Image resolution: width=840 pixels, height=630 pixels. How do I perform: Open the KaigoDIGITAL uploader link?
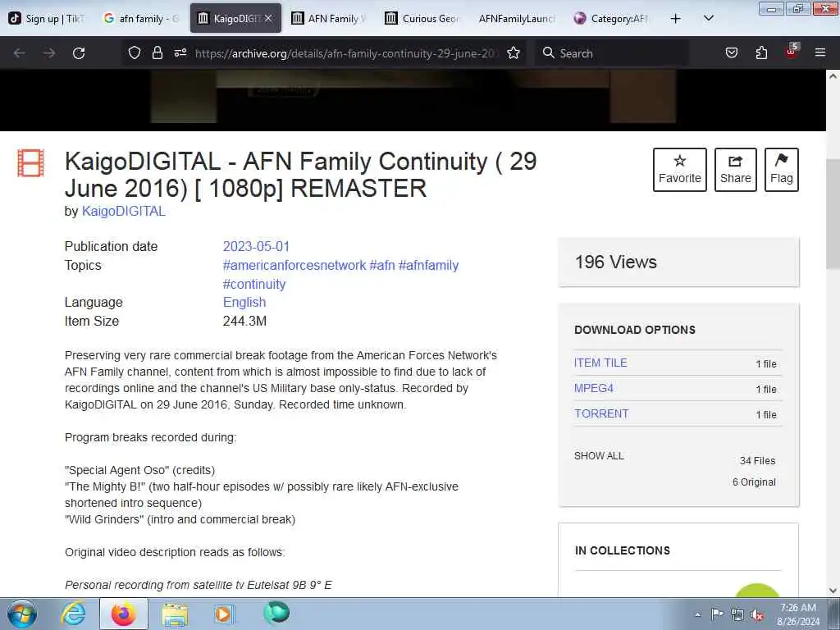(123, 211)
